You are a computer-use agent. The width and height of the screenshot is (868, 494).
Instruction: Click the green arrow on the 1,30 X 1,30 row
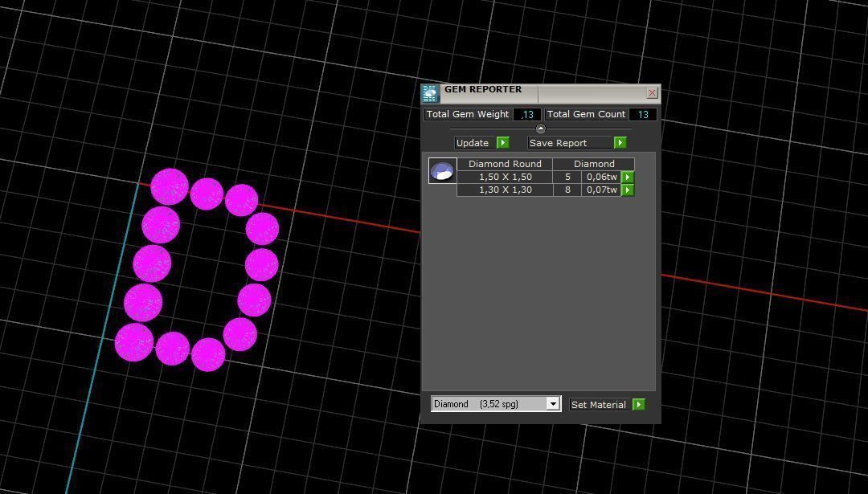pos(627,190)
